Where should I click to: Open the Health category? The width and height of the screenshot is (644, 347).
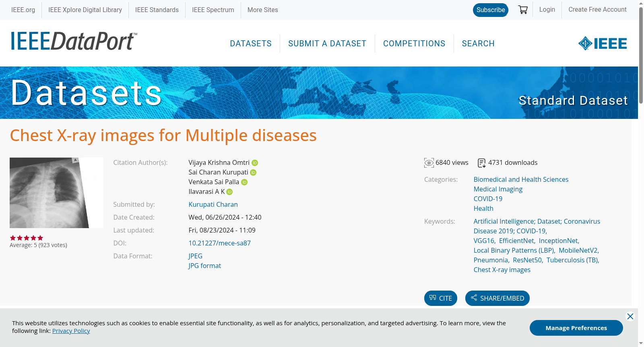(483, 209)
